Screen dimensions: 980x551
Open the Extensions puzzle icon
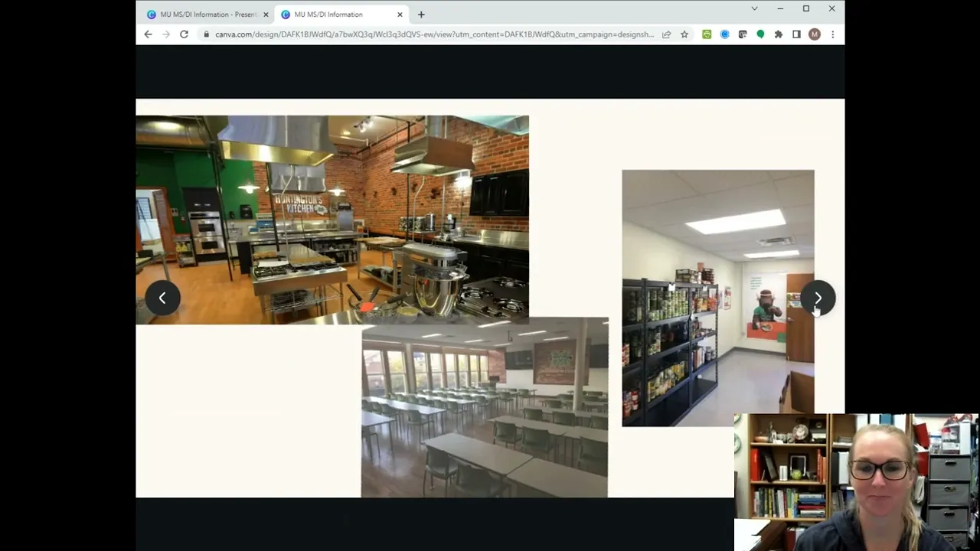click(779, 34)
